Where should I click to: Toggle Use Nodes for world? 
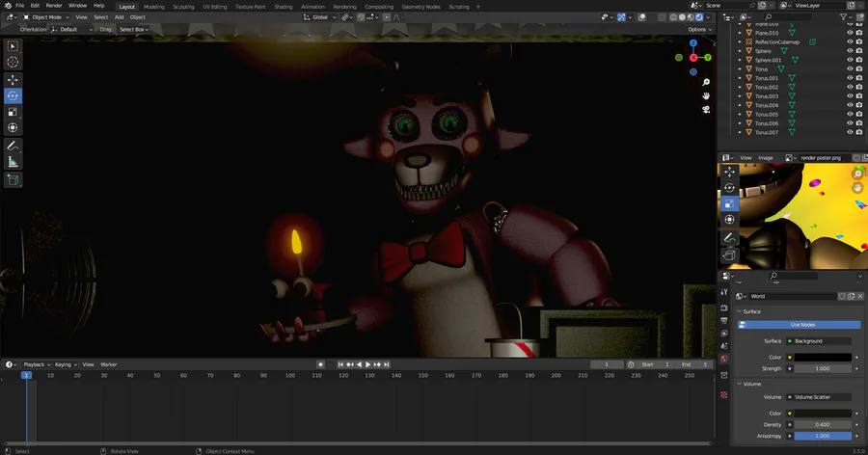[x=799, y=325]
